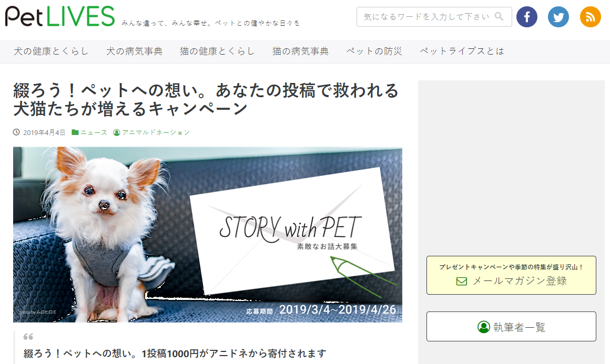Open 犬の健康とくらし menu

[51, 51]
